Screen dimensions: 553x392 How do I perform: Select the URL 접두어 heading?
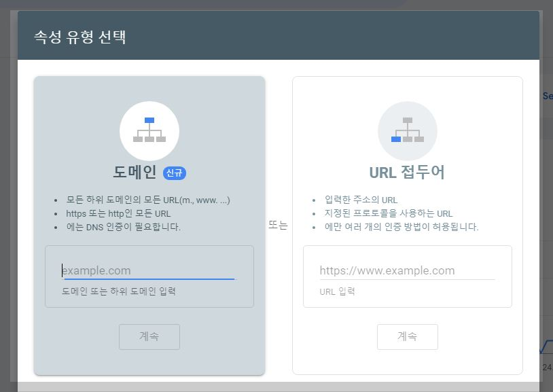(x=407, y=173)
